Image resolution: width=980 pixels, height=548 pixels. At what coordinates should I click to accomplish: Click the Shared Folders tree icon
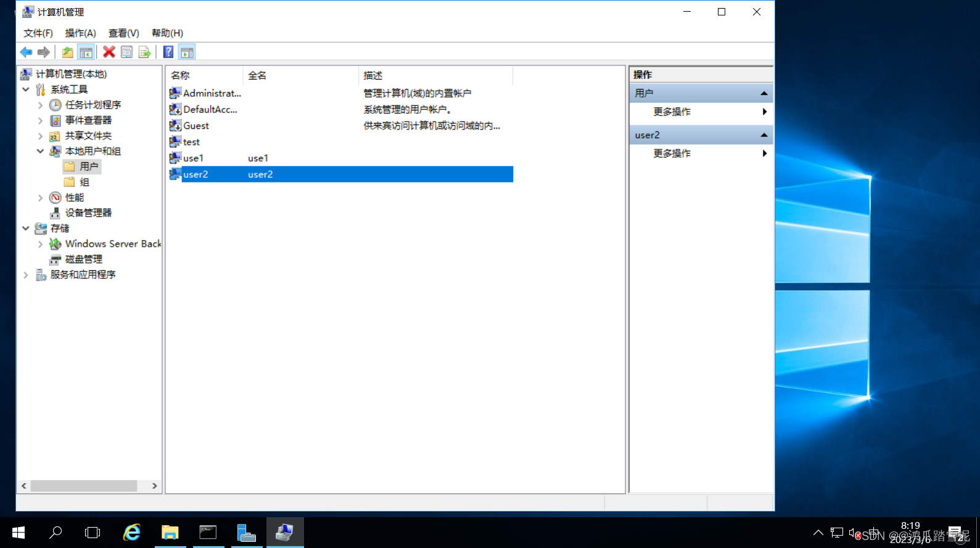pos(56,136)
